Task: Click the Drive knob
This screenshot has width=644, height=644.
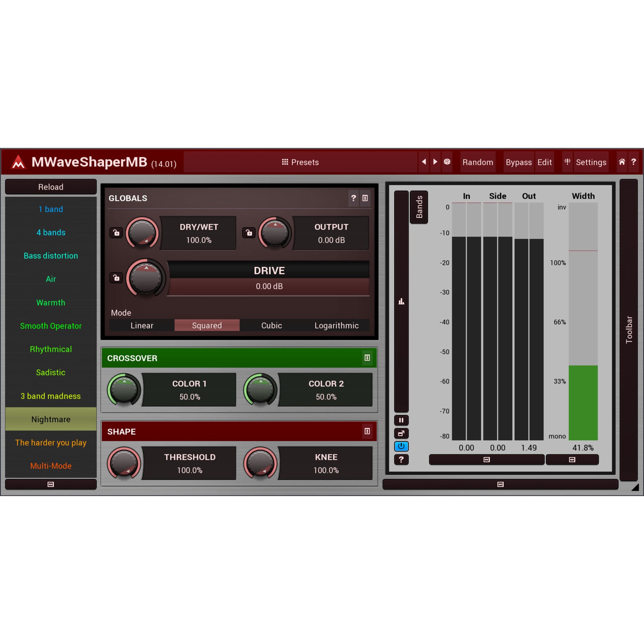Action: [146, 278]
